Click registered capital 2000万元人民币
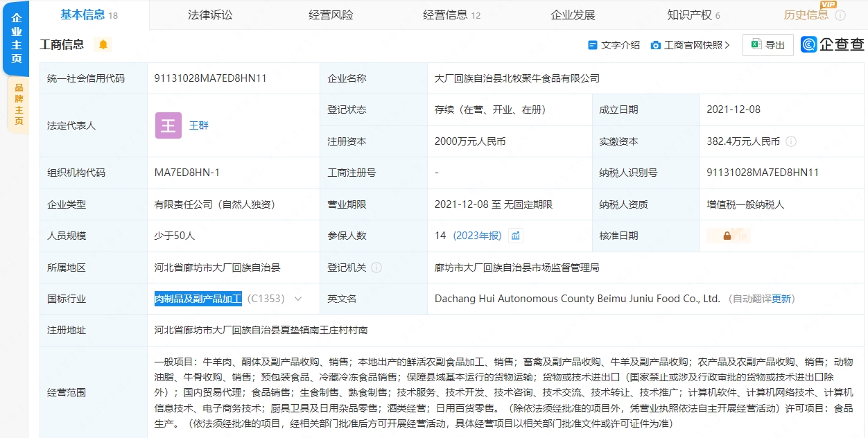Image resolution: width=868 pixels, height=438 pixels. [470, 141]
